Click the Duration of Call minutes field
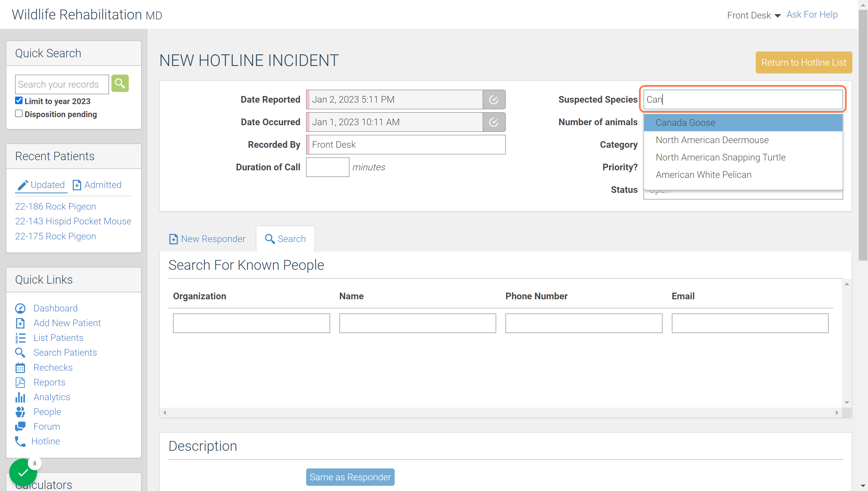The image size is (868, 491). click(328, 167)
